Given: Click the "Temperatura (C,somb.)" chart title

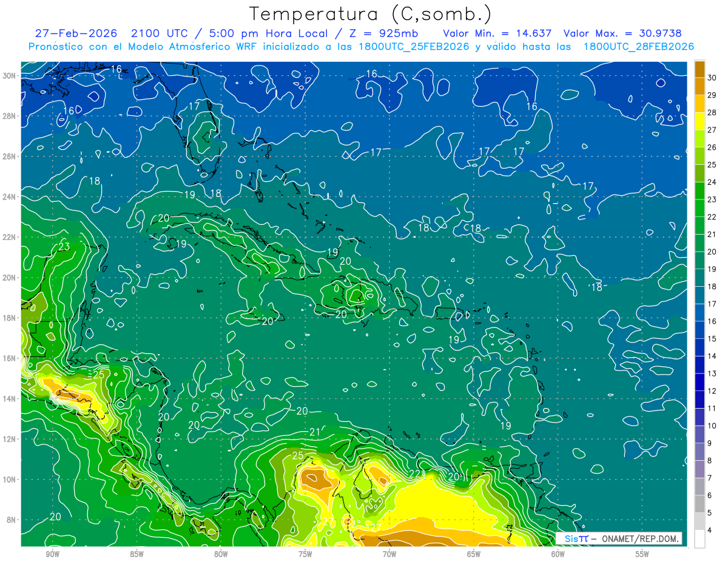Looking at the screenshot, I should (370, 14).
